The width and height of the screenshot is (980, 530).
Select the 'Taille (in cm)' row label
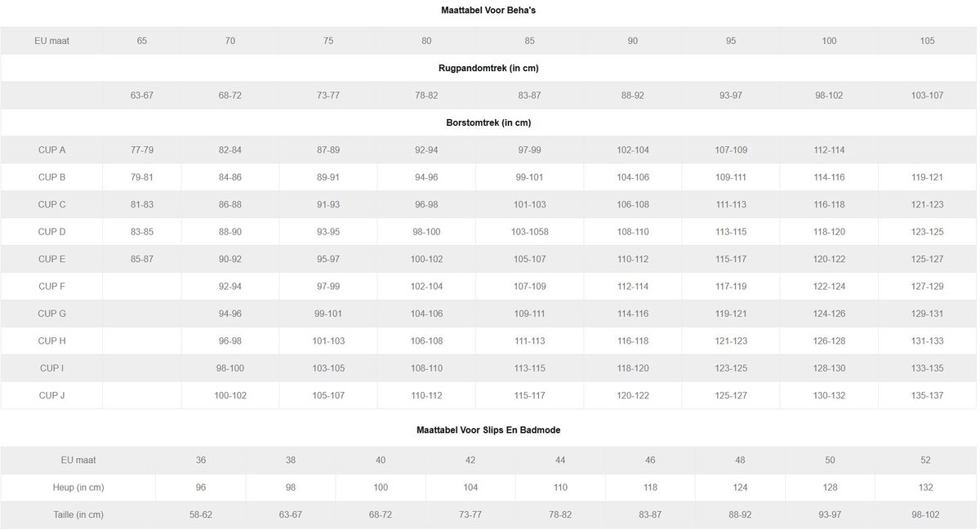click(78, 515)
